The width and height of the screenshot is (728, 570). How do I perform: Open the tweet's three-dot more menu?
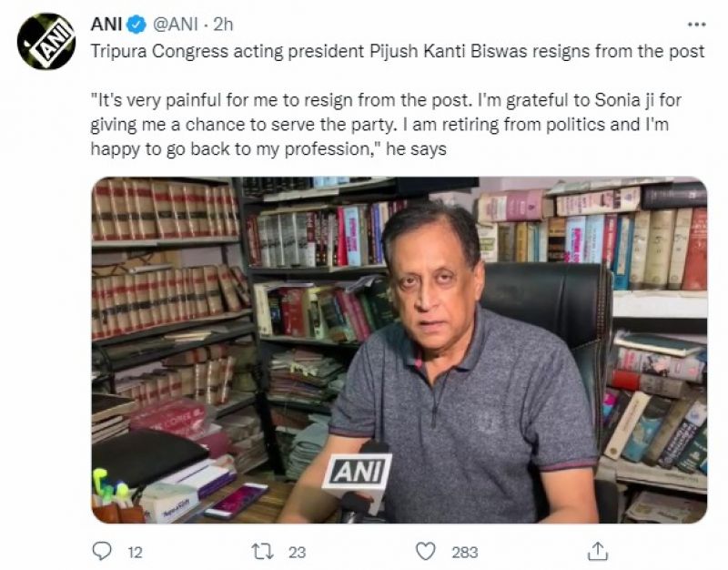696,25
